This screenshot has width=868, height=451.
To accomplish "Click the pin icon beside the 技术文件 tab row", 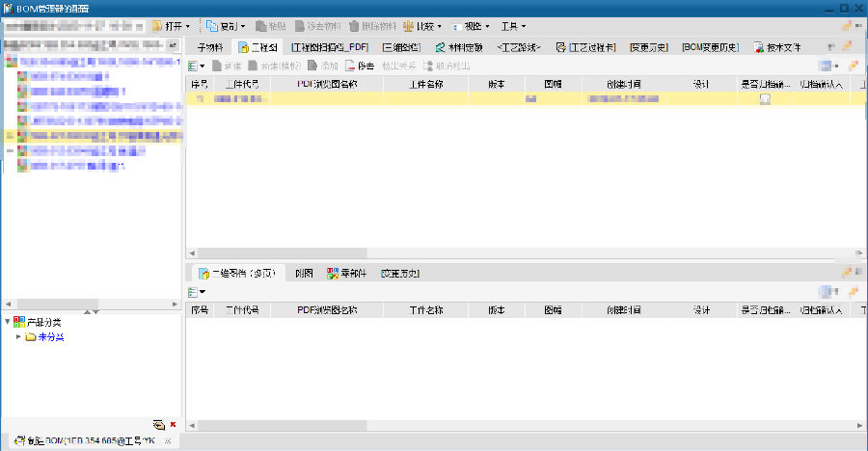I will click(847, 46).
